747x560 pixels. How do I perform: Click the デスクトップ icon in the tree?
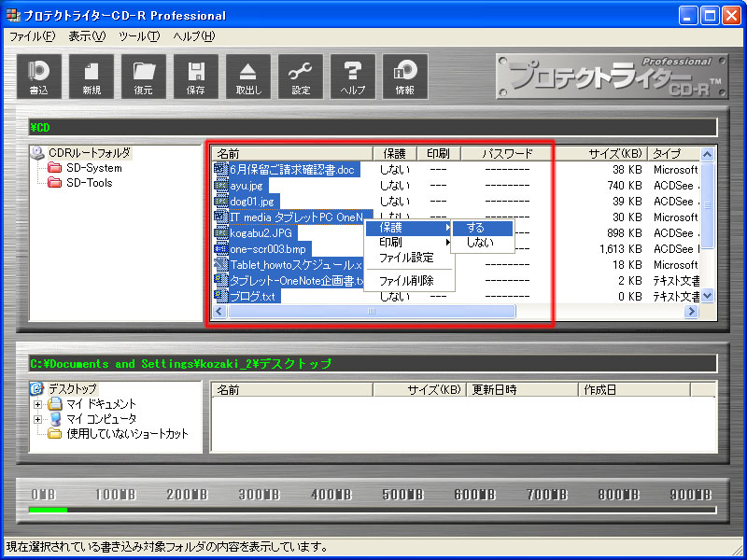[x=37, y=388]
